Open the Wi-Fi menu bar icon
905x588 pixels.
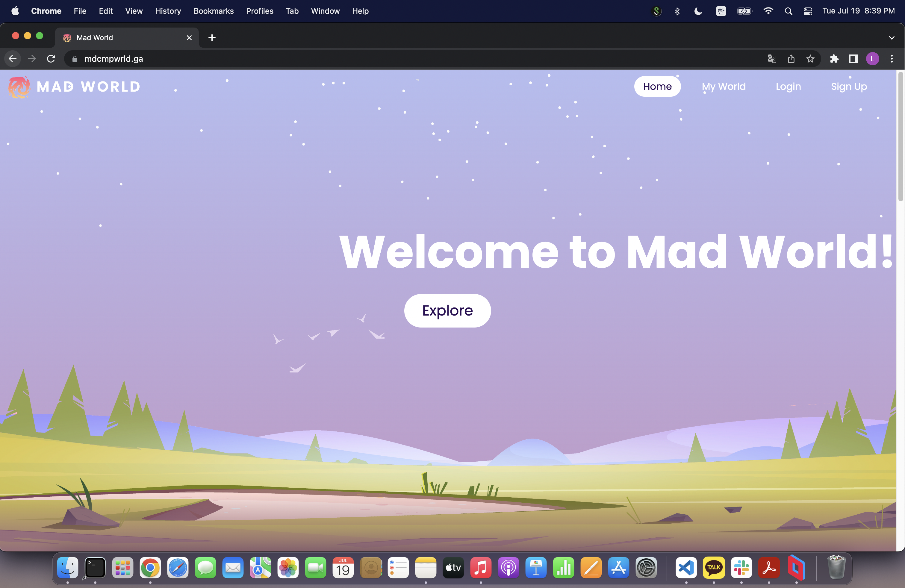tap(768, 11)
